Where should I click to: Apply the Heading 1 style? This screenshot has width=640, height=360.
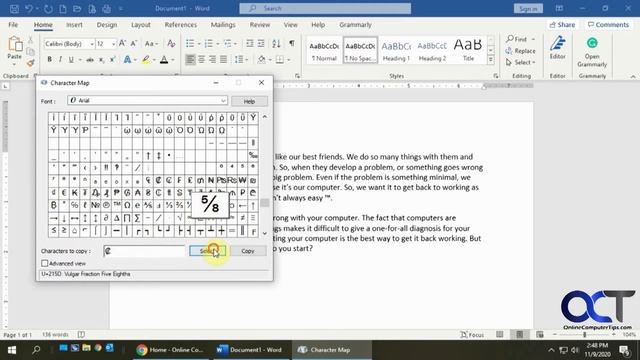click(396, 51)
